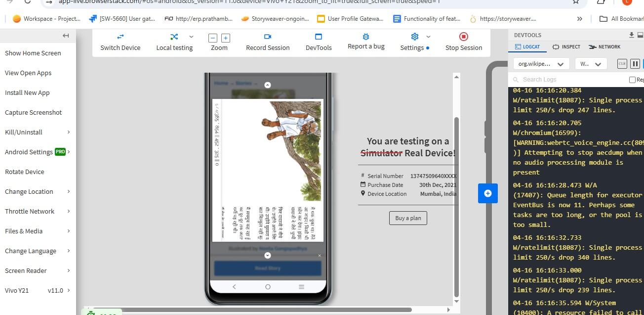Viewport: 644px width, 315px height.
Task: Open the SW-5660 User gateway bookmark
Action: tap(122, 19)
